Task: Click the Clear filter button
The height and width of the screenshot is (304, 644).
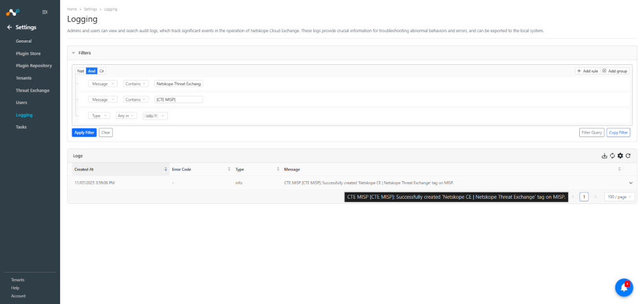Action: click(106, 132)
